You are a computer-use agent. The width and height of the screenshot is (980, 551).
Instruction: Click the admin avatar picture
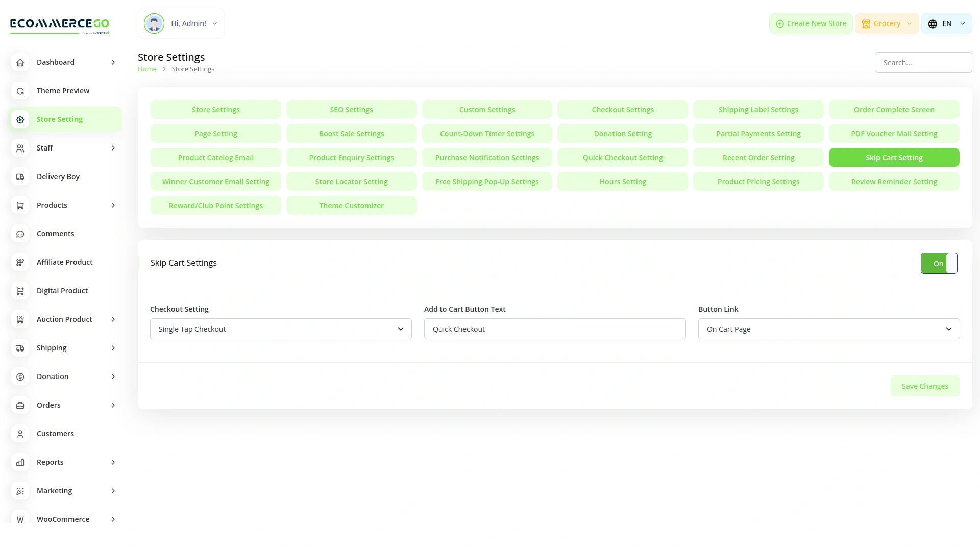pyautogui.click(x=154, y=23)
